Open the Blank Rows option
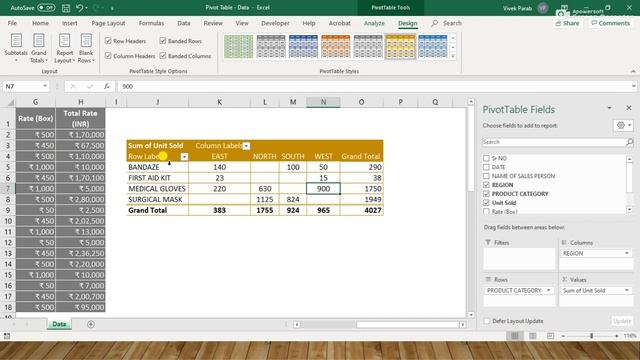The image size is (640, 360). pos(86,48)
